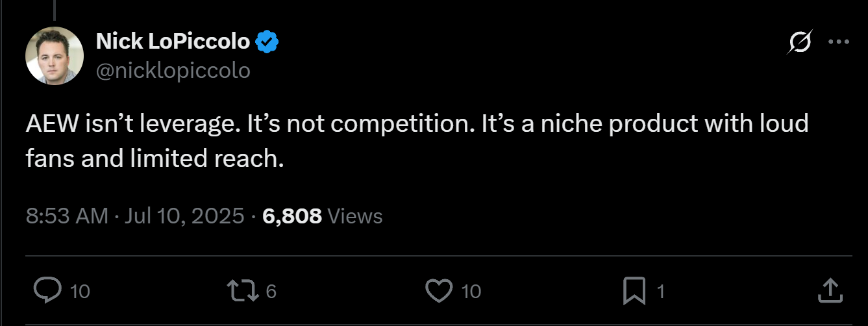The height and width of the screenshot is (326, 868).
Task: Open the @nicklopiccolo handle link
Action: pos(173,70)
